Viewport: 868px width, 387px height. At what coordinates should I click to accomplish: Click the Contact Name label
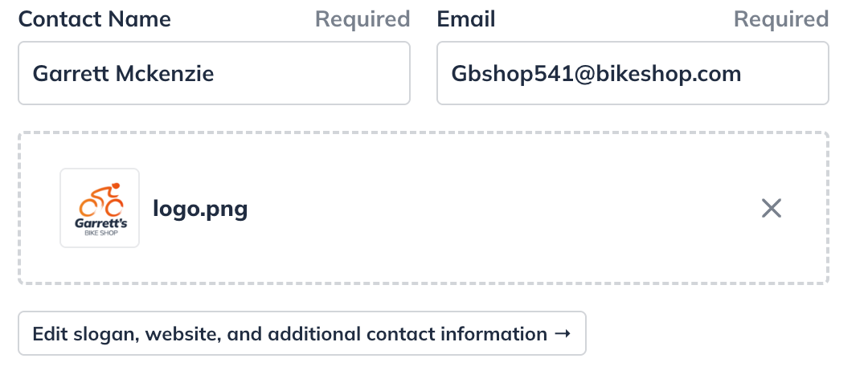pyautogui.click(x=94, y=19)
